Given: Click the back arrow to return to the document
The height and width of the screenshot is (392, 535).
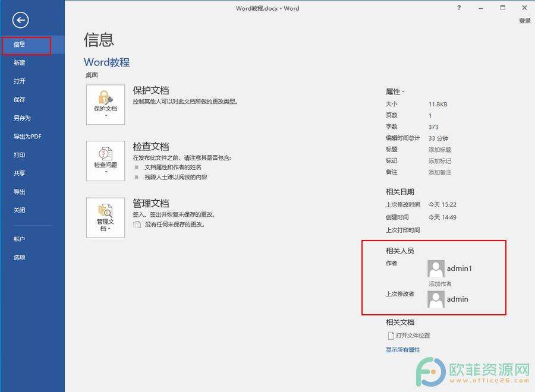Looking at the screenshot, I should pos(20,20).
